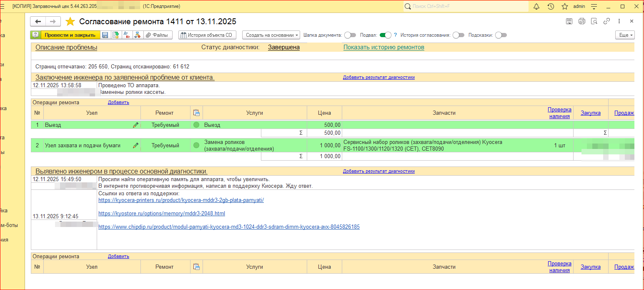Post the document using the green arrow icon
Viewport: 644px width, 290px height.
point(115,35)
